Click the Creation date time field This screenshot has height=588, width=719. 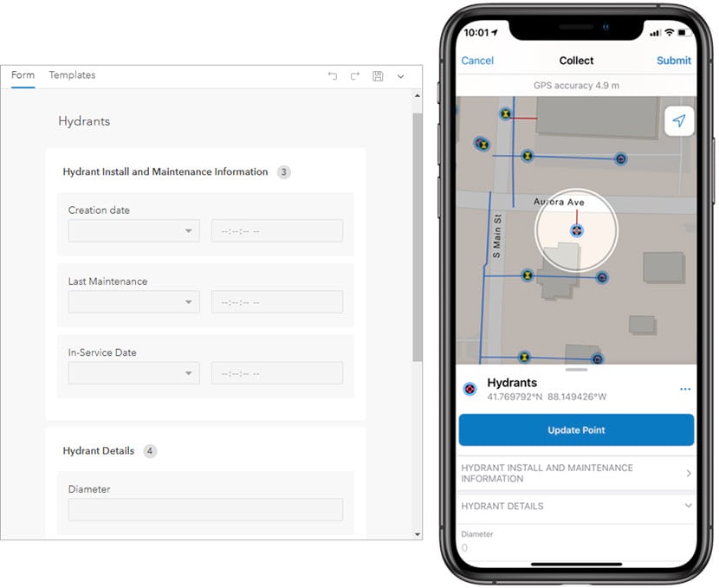coord(277,231)
